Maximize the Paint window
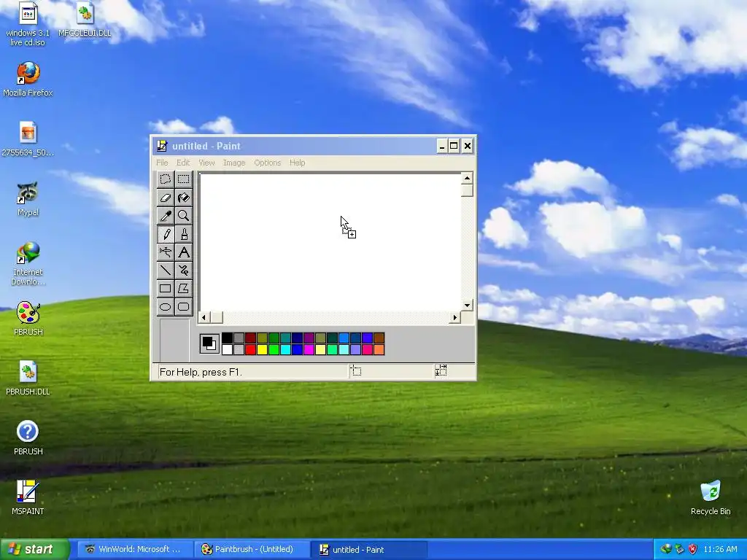This screenshot has height=560, width=747. point(454,146)
